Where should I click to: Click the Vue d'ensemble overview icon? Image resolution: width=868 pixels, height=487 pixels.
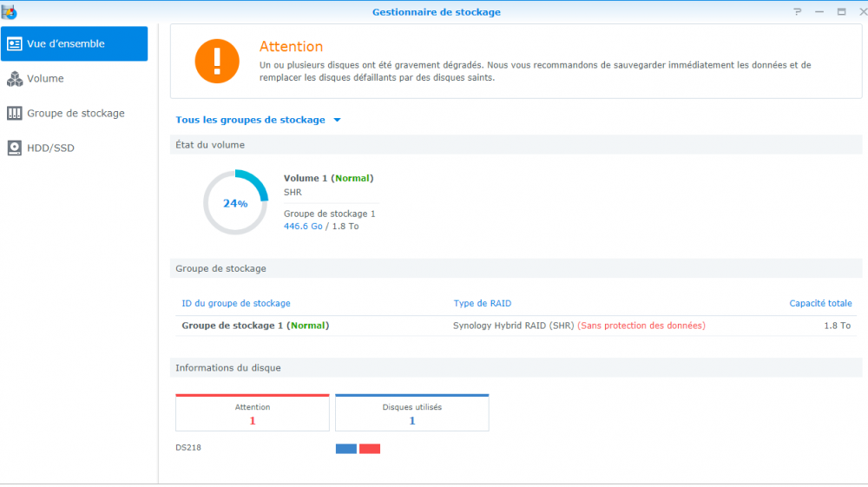coord(15,43)
